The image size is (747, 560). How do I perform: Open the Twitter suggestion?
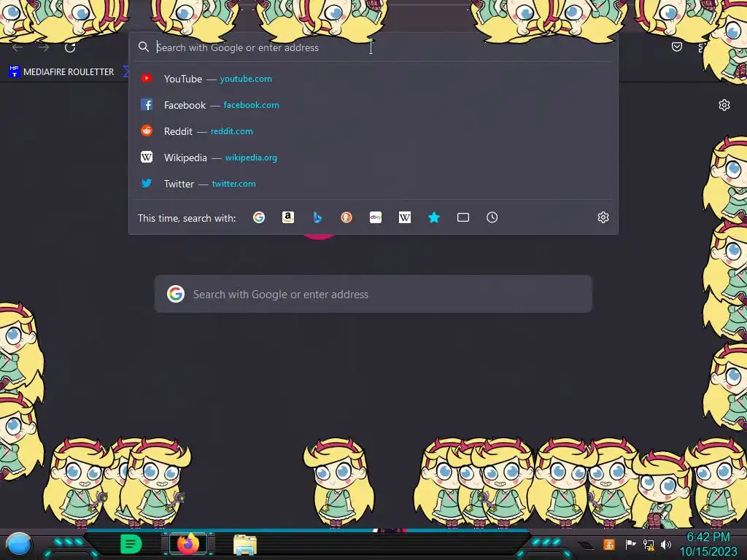point(373,183)
